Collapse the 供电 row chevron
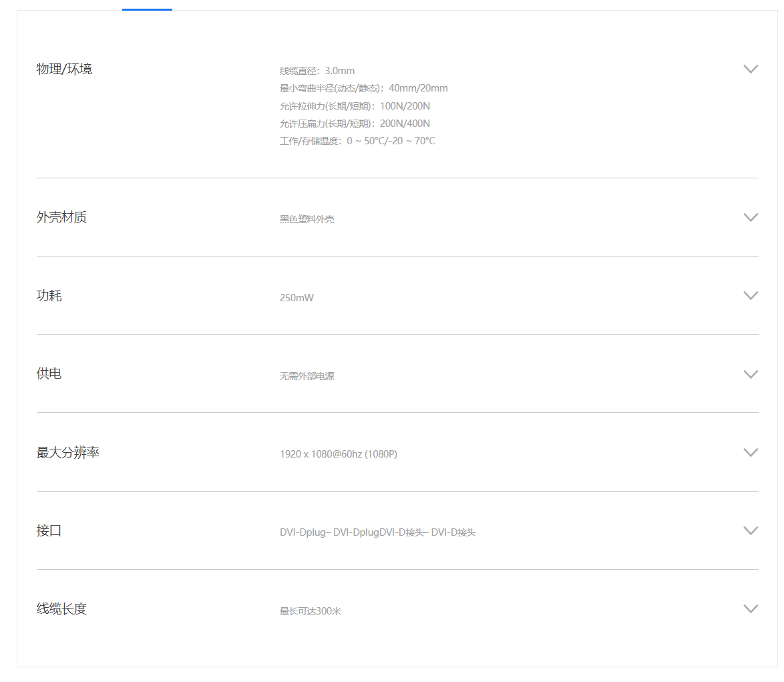Viewport: 784px width, 682px height. (x=751, y=374)
